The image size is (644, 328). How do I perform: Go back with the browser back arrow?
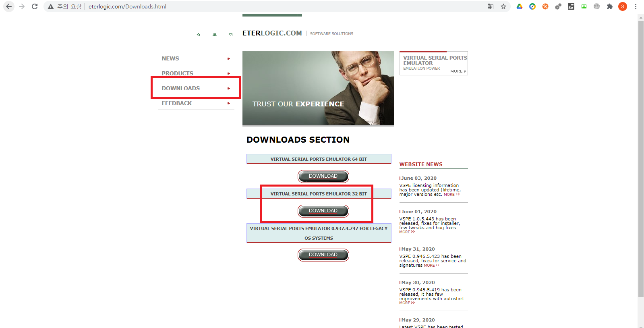9,6
